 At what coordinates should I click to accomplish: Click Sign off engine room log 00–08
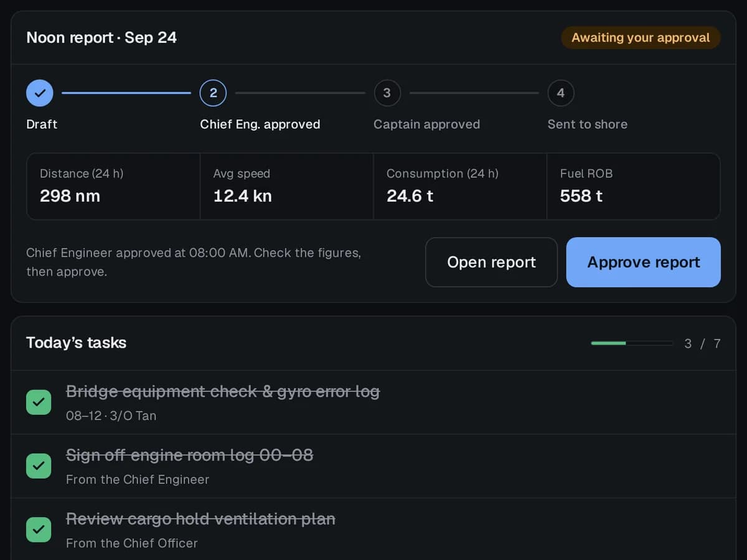tap(190, 455)
